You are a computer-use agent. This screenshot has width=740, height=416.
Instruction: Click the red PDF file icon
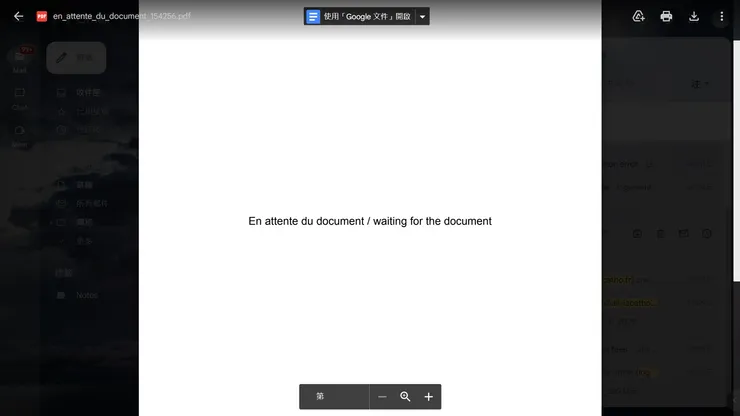(42, 16)
